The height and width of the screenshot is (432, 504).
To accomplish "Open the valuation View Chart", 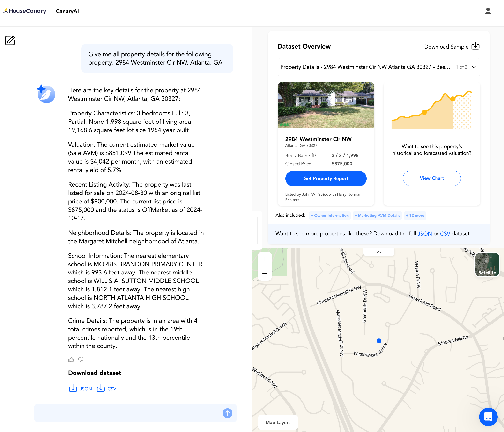I will (431, 178).
